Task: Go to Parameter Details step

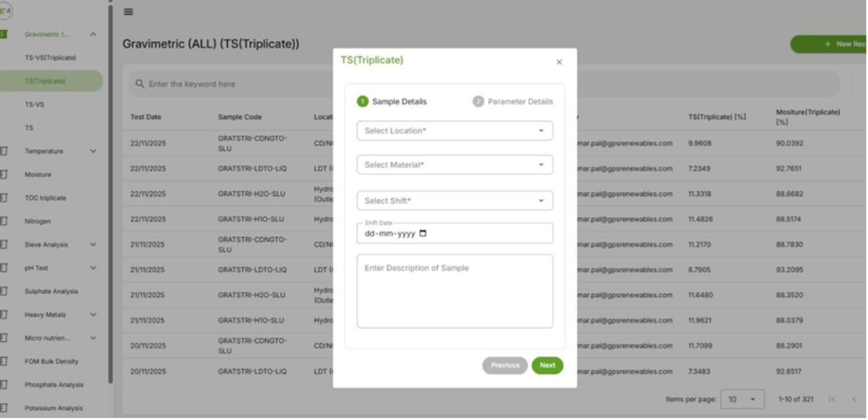Action: coord(513,102)
